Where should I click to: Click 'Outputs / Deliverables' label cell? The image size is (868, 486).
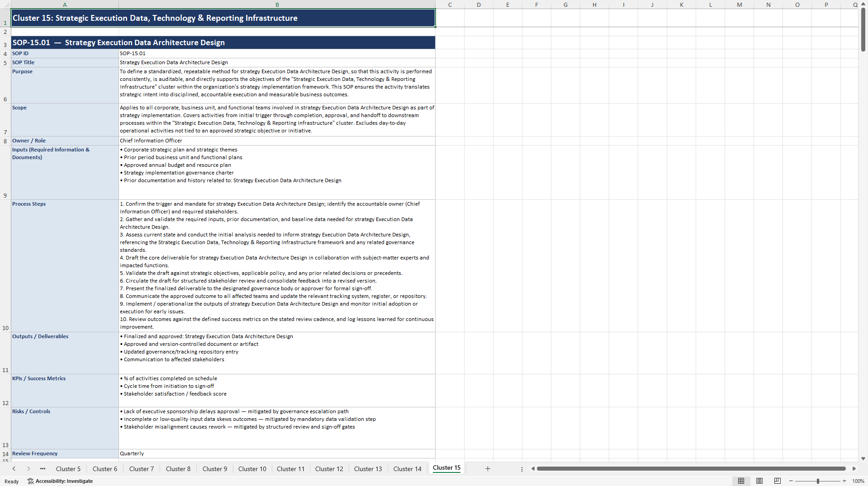[65, 353]
